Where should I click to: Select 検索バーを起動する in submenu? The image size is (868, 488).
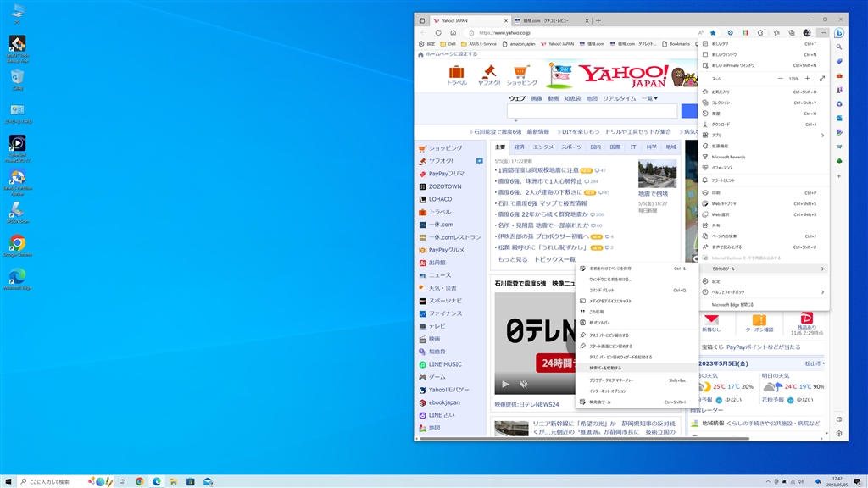636,368
